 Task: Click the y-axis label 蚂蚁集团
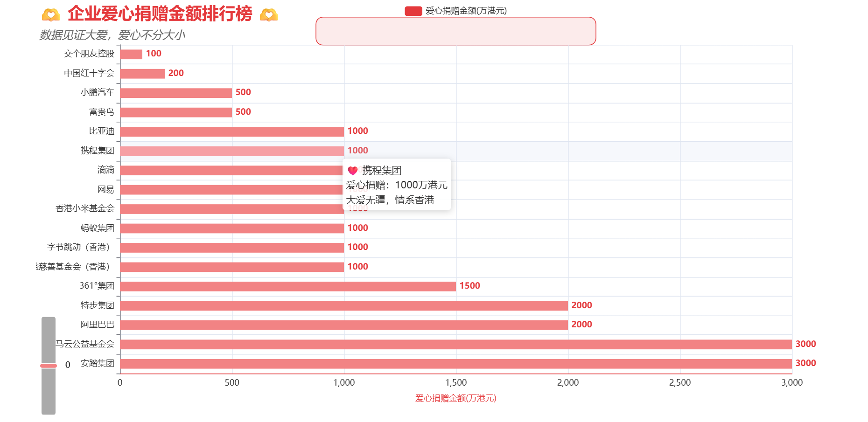98,228
